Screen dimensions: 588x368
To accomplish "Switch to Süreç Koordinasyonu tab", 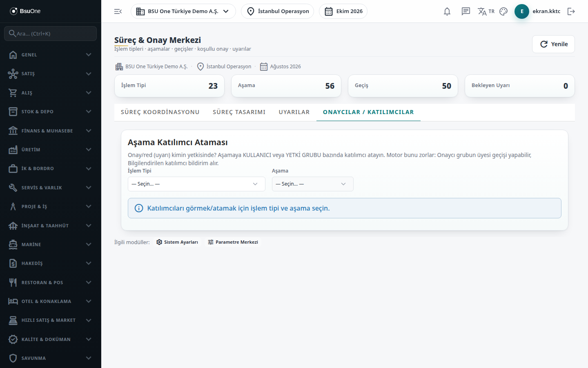I will (x=160, y=112).
